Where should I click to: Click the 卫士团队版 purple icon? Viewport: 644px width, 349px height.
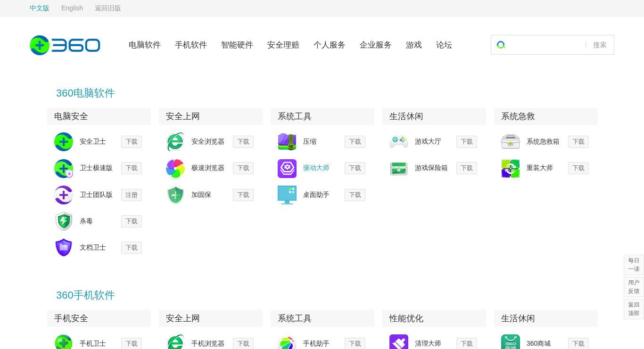pos(64,195)
